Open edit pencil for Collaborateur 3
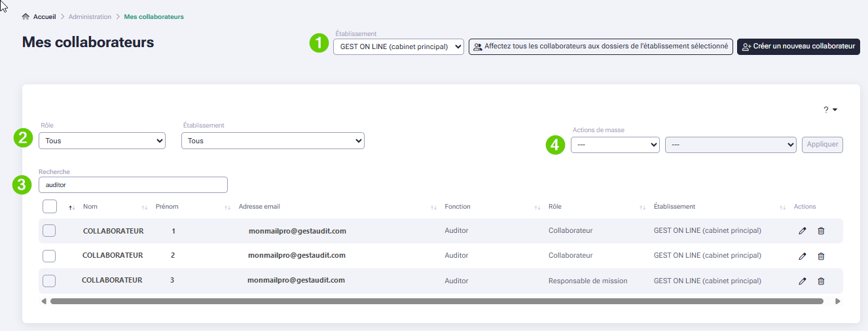The height and width of the screenshot is (331, 868). [803, 281]
